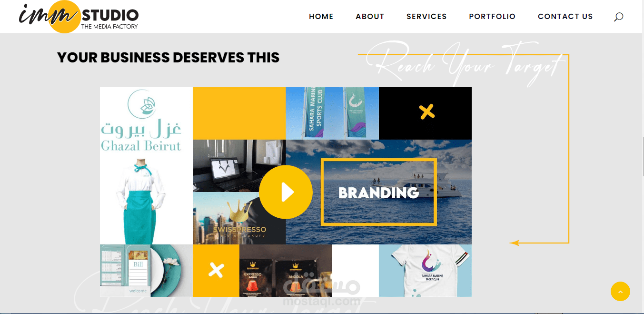Open the search magnifier icon in header
644x314 pixels.
coord(618,17)
